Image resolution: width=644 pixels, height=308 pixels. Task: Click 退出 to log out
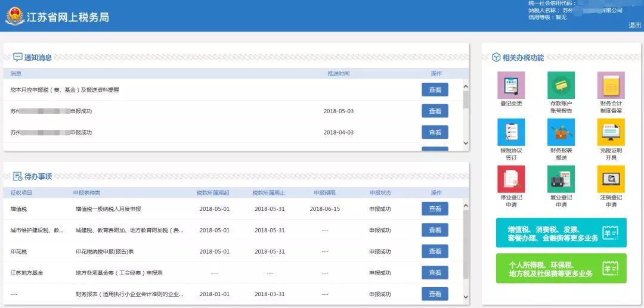(634, 25)
